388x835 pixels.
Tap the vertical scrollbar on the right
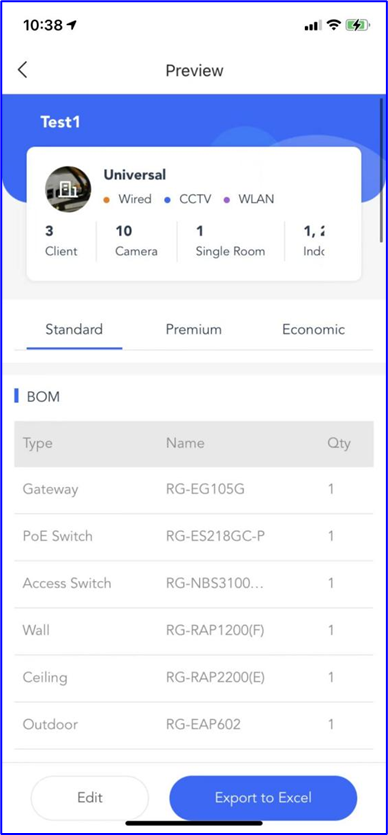382,169
